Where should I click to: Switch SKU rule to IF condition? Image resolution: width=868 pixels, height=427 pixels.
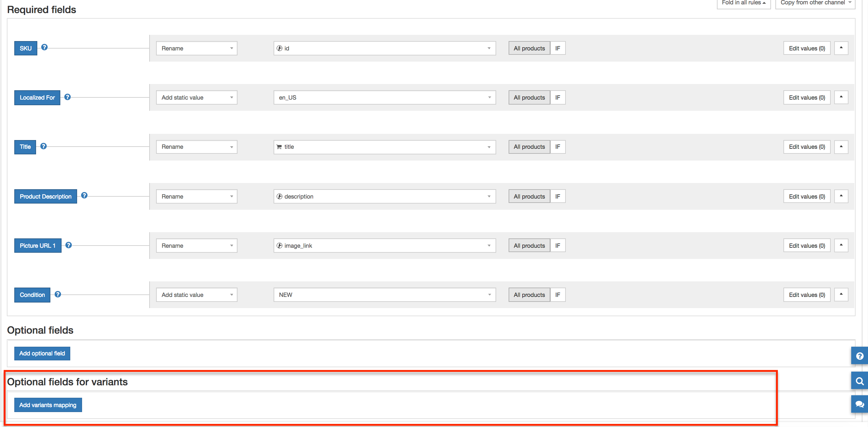tap(558, 48)
